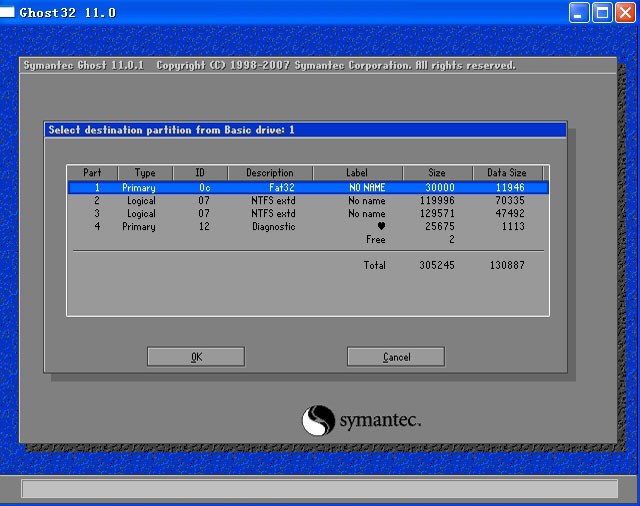Click the heart symbol label of partition 4
This screenshot has width=640, height=506.
[381, 226]
